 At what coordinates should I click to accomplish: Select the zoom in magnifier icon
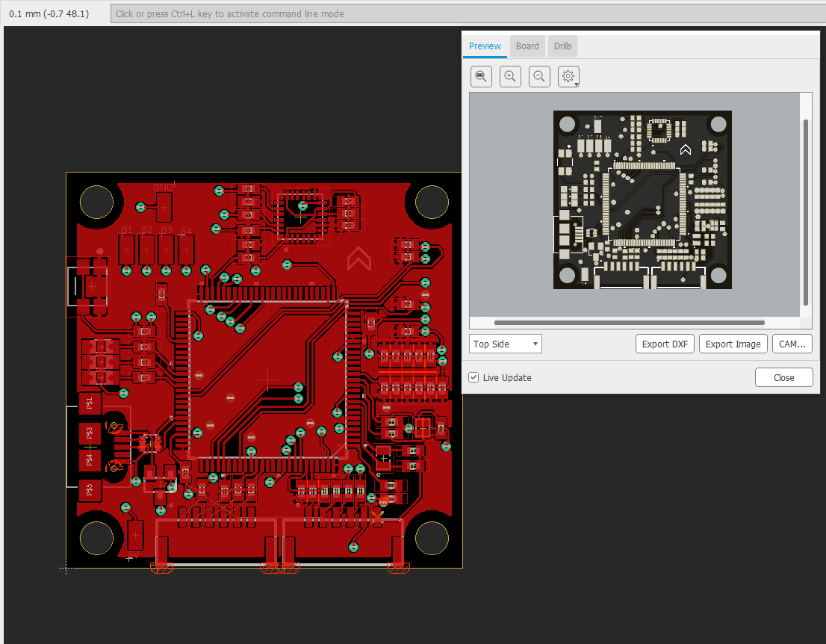point(510,75)
